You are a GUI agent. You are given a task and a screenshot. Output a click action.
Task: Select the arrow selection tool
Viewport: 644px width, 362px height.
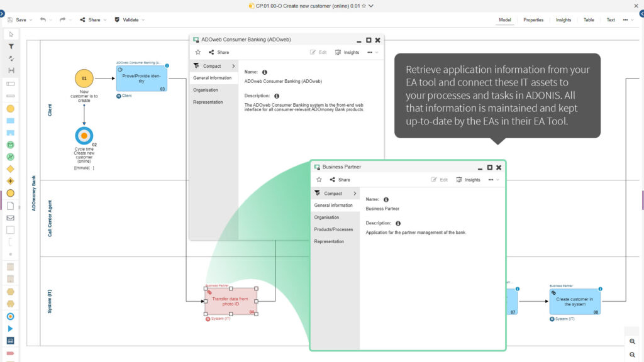(x=10, y=35)
